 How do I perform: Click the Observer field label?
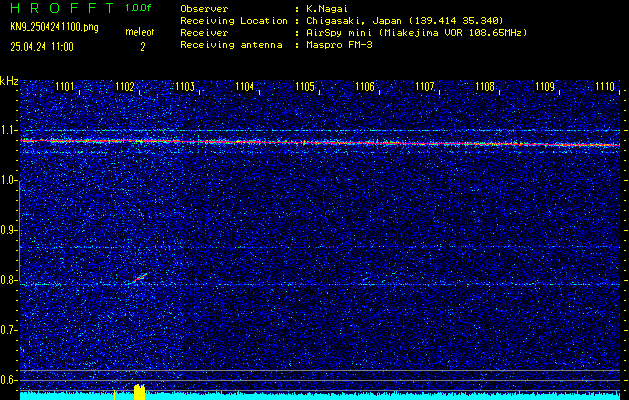pyautogui.click(x=204, y=8)
